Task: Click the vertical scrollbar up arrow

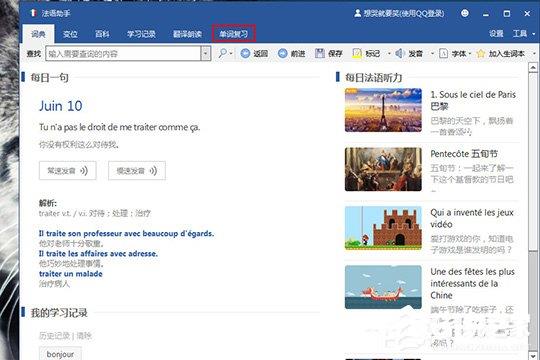Action: [x=533, y=68]
